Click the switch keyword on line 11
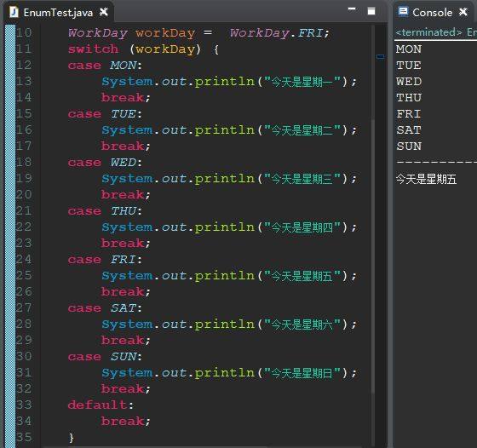The width and height of the screenshot is (477, 448). [93, 49]
